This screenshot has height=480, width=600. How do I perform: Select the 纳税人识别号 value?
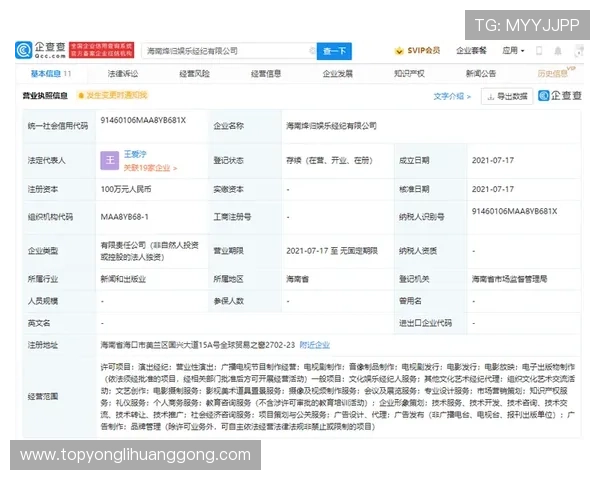coord(515,211)
